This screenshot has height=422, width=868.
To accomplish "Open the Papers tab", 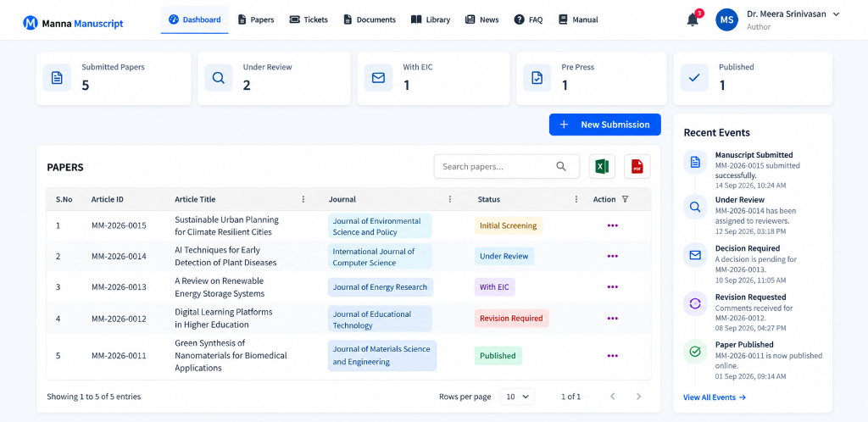I will [256, 19].
